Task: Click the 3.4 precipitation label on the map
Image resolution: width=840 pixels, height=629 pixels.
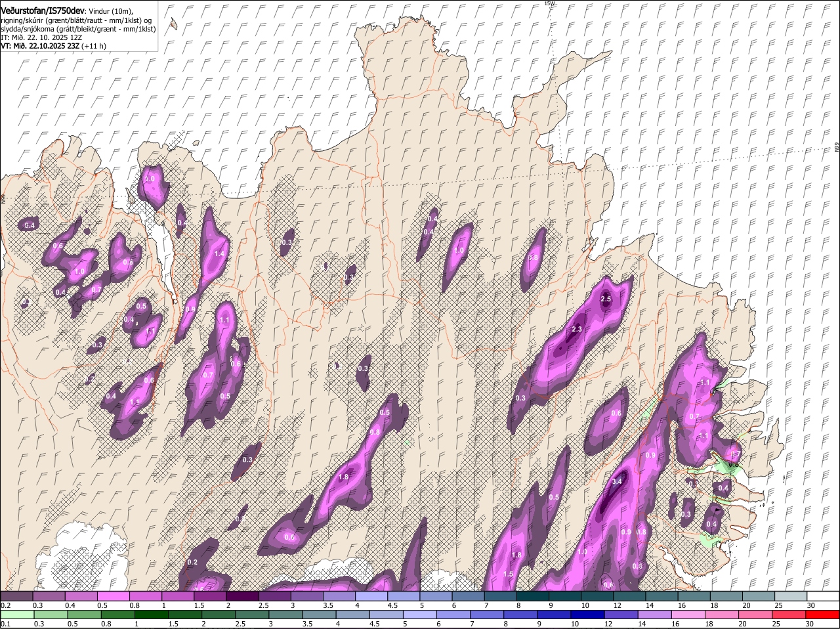Action: point(616,481)
